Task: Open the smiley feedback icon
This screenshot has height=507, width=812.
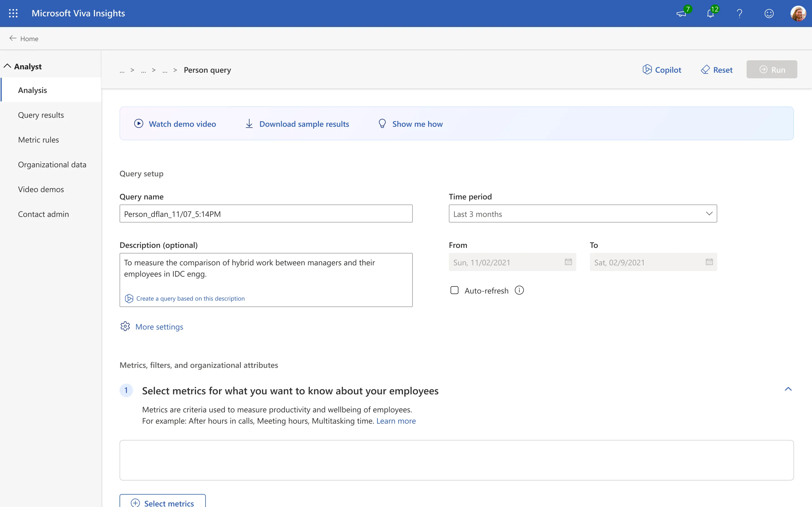Action: (x=769, y=14)
